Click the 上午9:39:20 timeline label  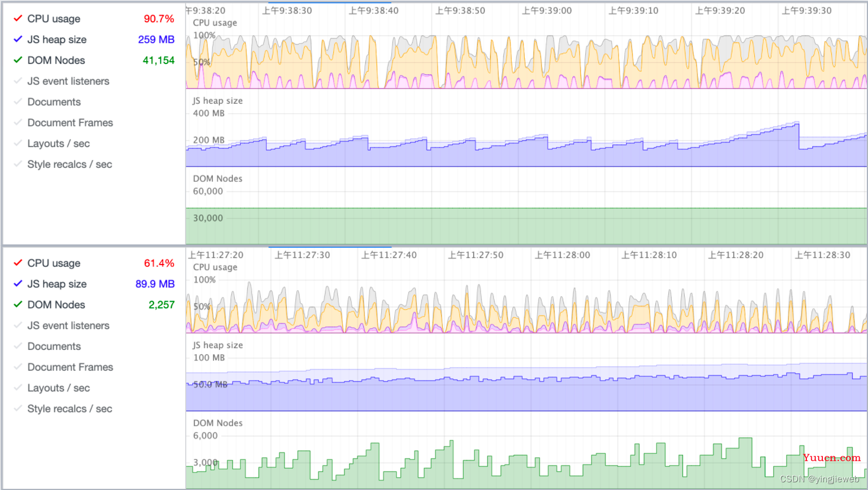pyautogui.click(x=720, y=11)
